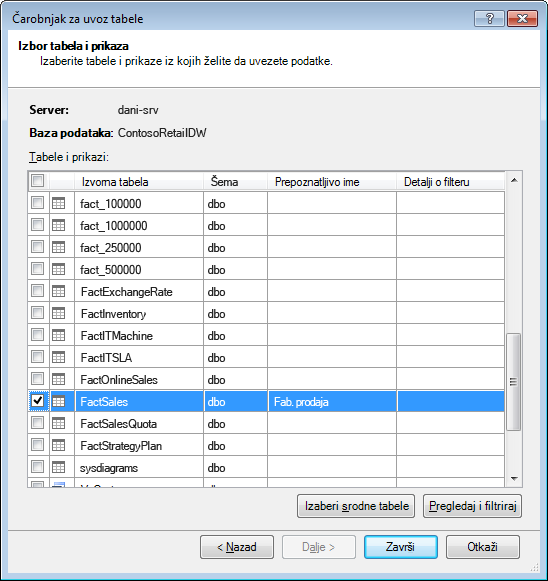The height and width of the screenshot is (581, 548).
Task: Click the table icon for FactOnlineSales
Action: pyautogui.click(x=59, y=379)
